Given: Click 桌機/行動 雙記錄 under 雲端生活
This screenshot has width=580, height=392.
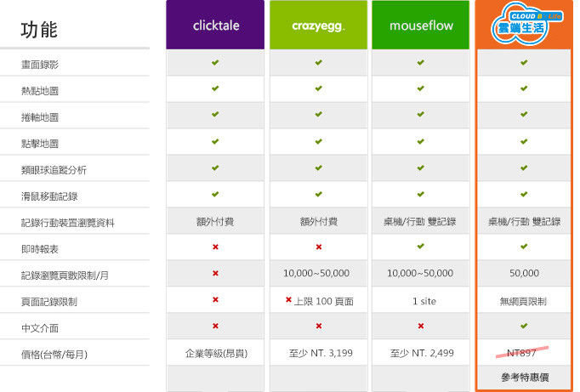Looking at the screenshot, I should click(524, 222).
